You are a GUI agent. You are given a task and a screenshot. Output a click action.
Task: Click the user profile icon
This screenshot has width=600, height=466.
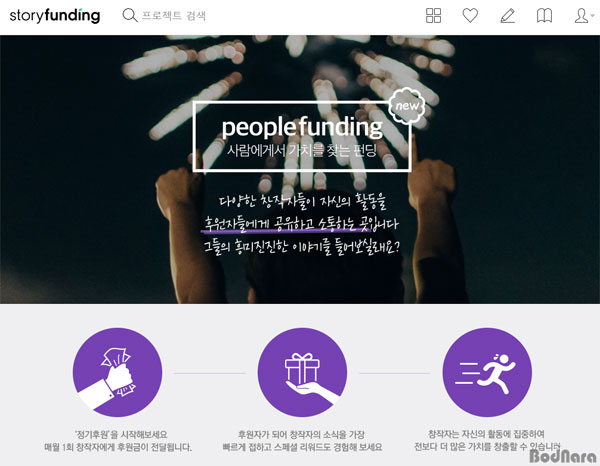point(581,16)
